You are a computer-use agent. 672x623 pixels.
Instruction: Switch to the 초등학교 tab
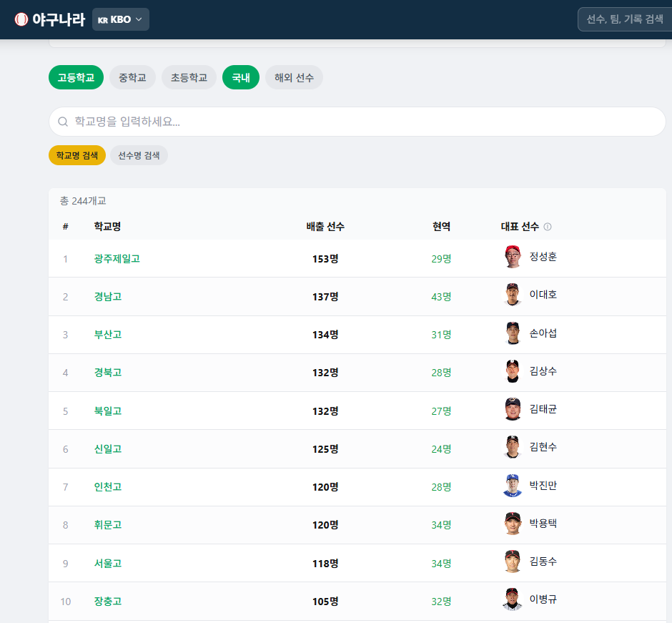(x=189, y=78)
